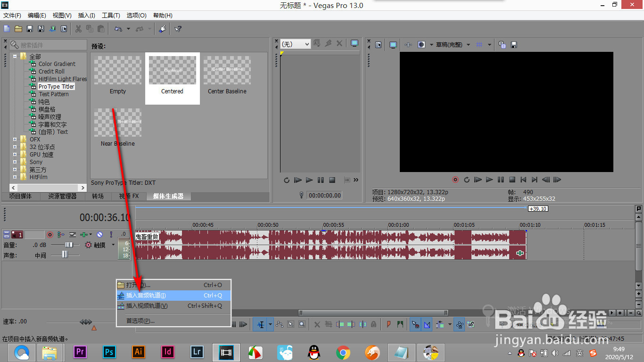The image size is (644, 362).
Task: Click the paste clipboard icon
Action: pyautogui.click(x=101, y=29)
